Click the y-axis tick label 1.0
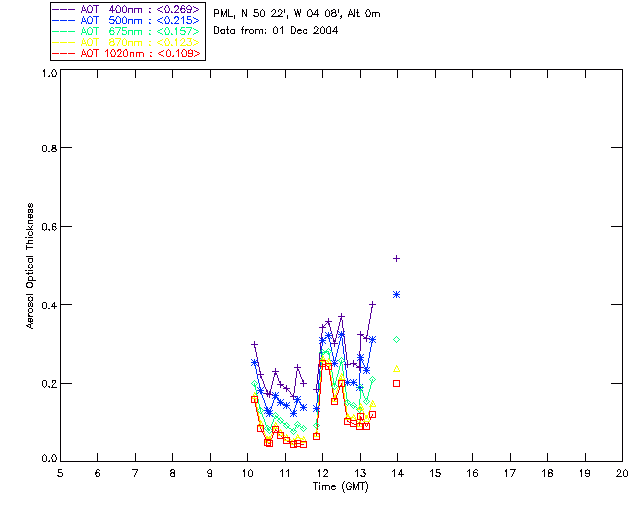This screenshot has height=512, width=640. tap(49, 73)
